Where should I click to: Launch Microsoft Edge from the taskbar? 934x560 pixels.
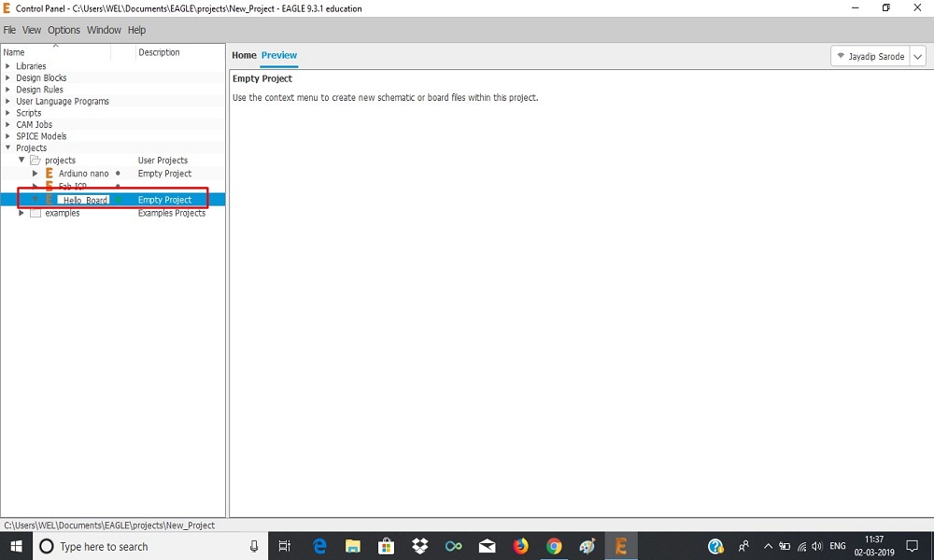(x=319, y=546)
